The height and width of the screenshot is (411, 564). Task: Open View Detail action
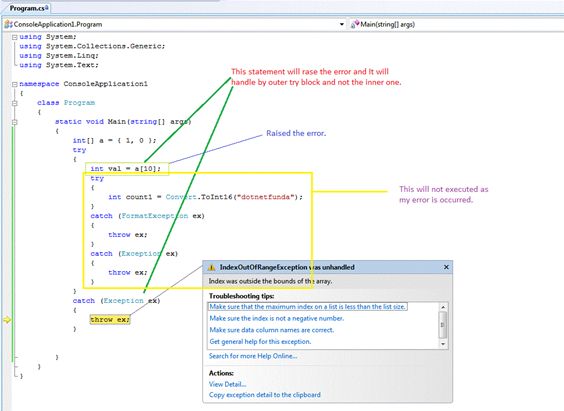point(227,384)
